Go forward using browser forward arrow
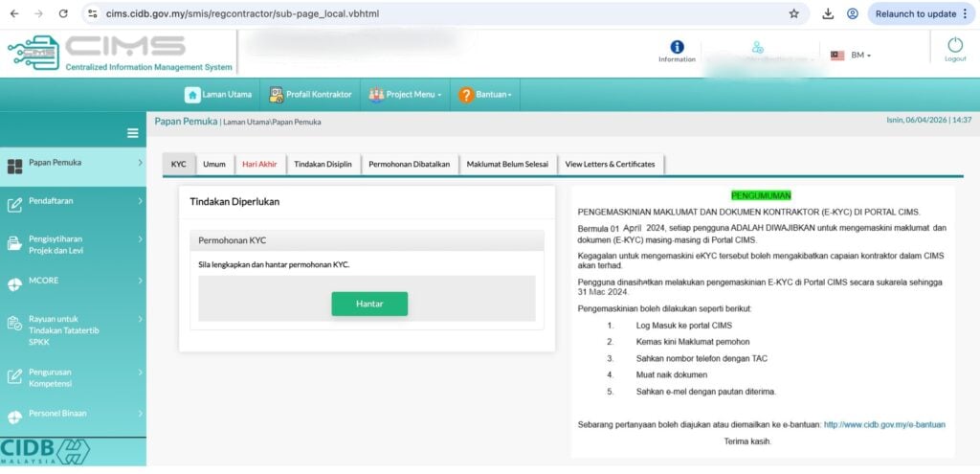The height and width of the screenshot is (474, 980). 38,13
